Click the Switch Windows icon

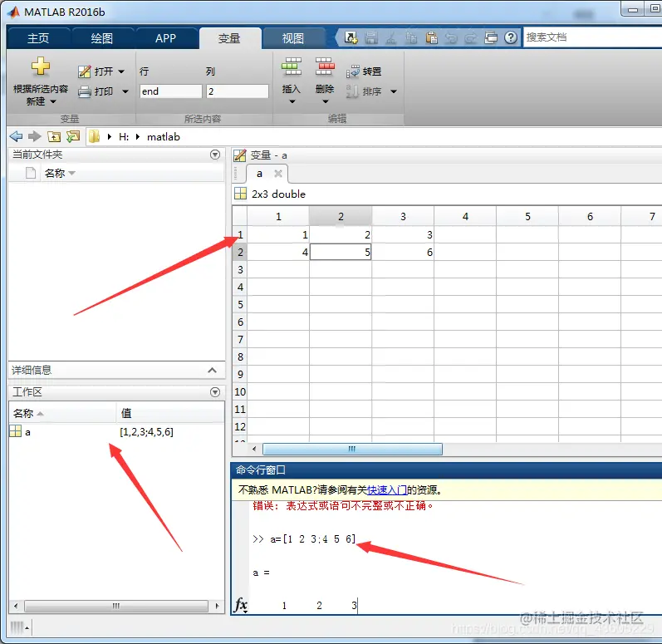coord(491,37)
